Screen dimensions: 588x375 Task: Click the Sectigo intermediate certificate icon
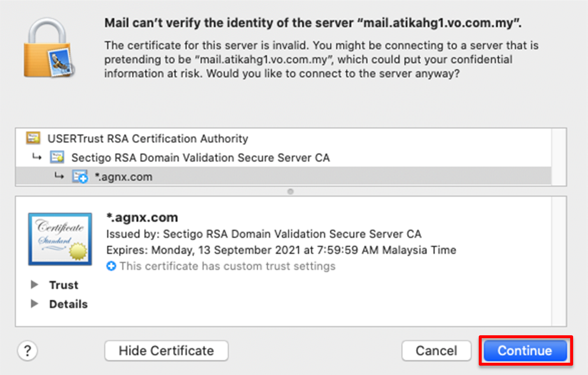point(57,157)
